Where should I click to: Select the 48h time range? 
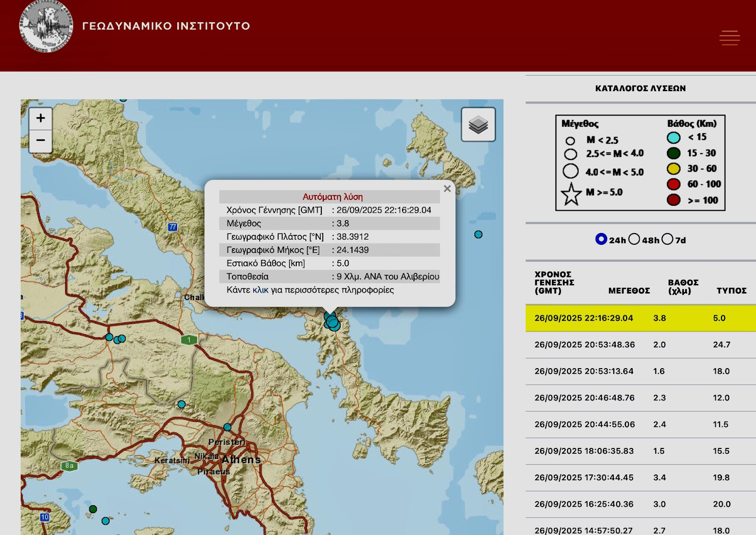click(634, 239)
